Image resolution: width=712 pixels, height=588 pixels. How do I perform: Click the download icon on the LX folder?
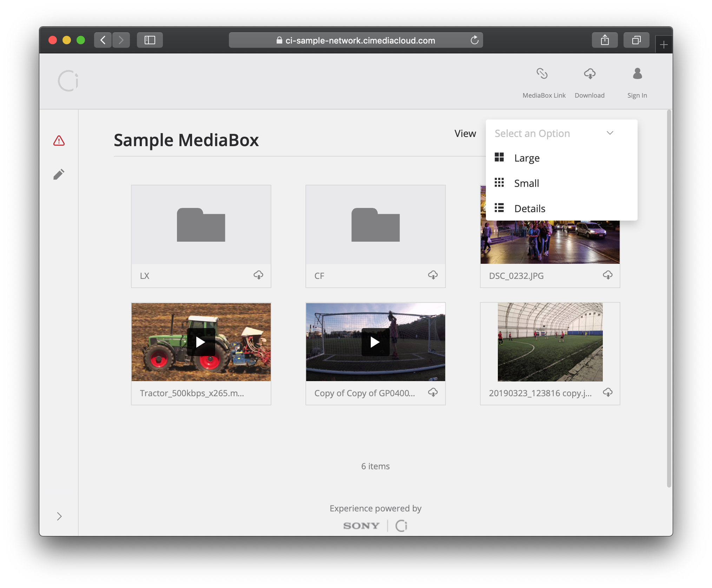[x=258, y=275]
